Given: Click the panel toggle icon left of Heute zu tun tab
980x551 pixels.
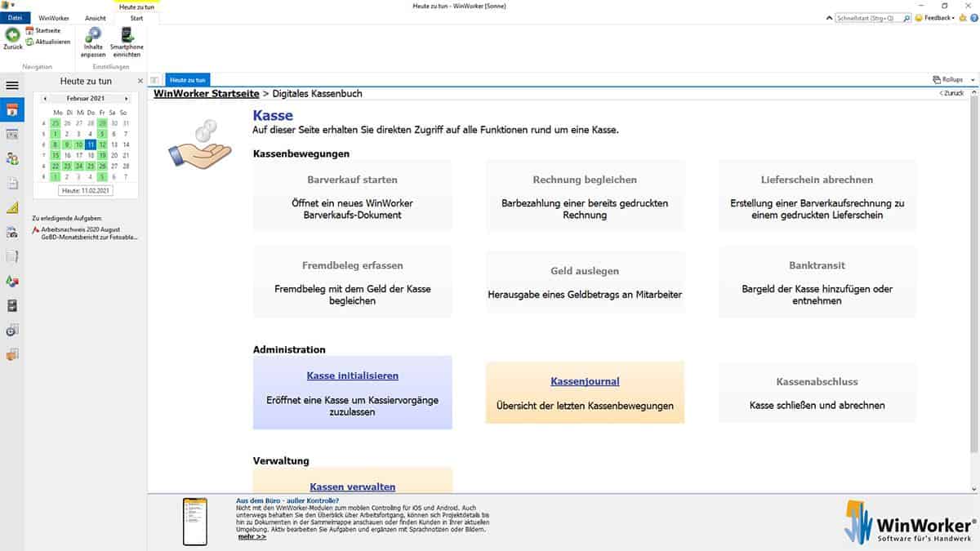Looking at the screenshot, I should point(155,80).
